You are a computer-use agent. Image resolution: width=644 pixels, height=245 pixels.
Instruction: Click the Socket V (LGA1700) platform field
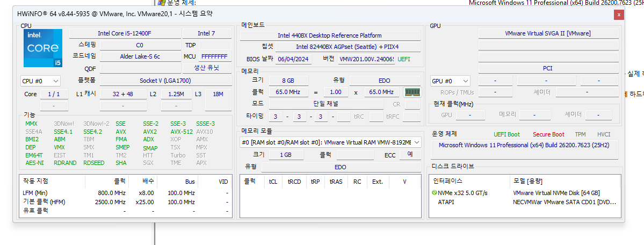[x=165, y=81]
